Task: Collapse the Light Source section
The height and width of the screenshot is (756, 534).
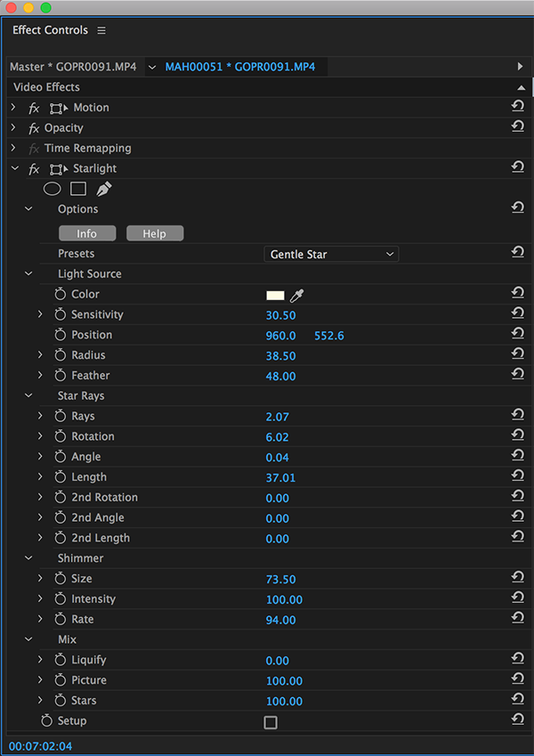Action: tap(28, 274)
